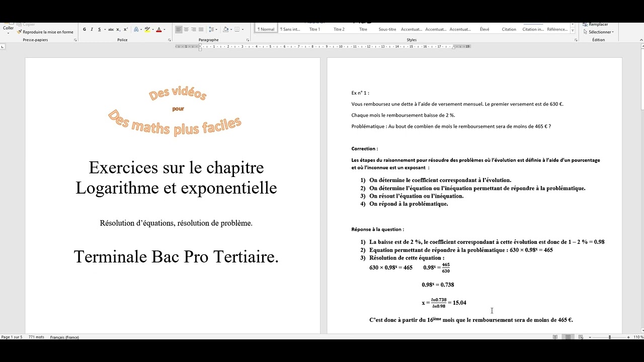
Task: Click 'Correction :' heading text
Action: click(364, 149)
